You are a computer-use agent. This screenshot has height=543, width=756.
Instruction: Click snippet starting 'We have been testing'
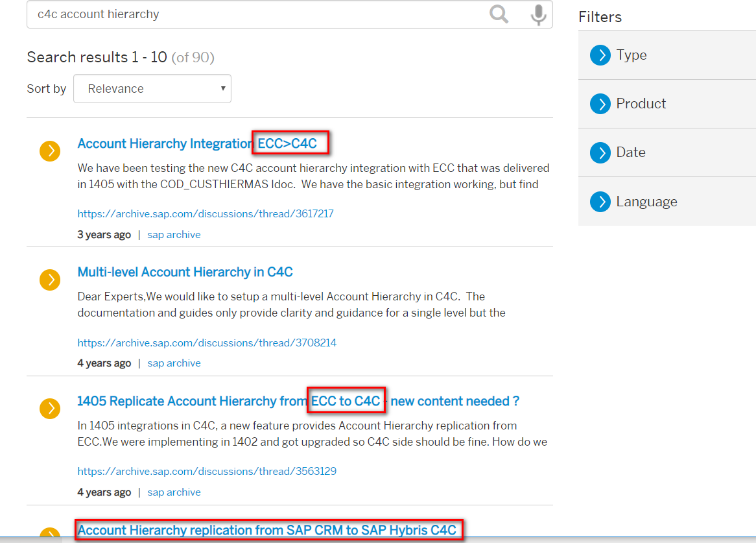[x=313, y=176]
